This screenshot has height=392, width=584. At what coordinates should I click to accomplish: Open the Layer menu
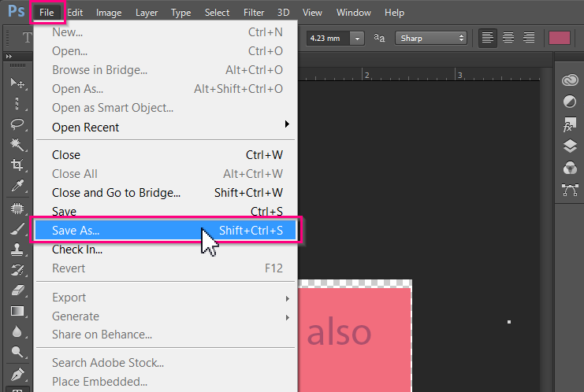[147, 13]
